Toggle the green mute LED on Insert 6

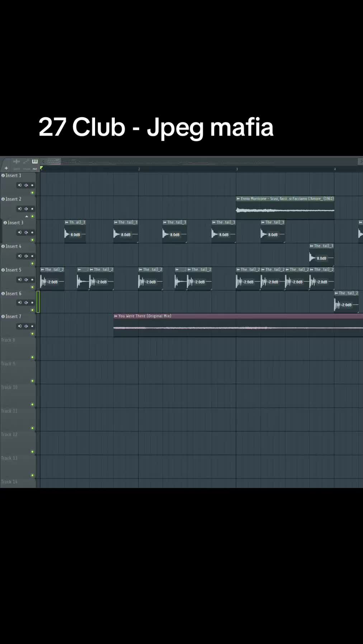pyautogui.click(x=32, y=310)
